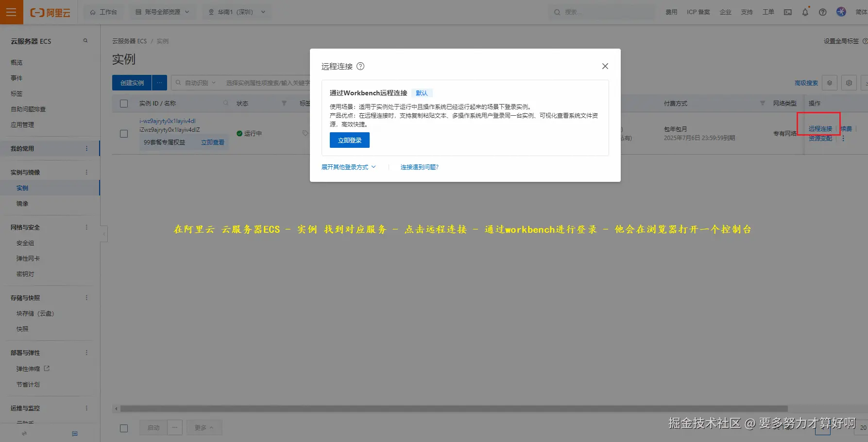
Task: Click the top bar 搜索 input field
Action: [x=602, y=12]
